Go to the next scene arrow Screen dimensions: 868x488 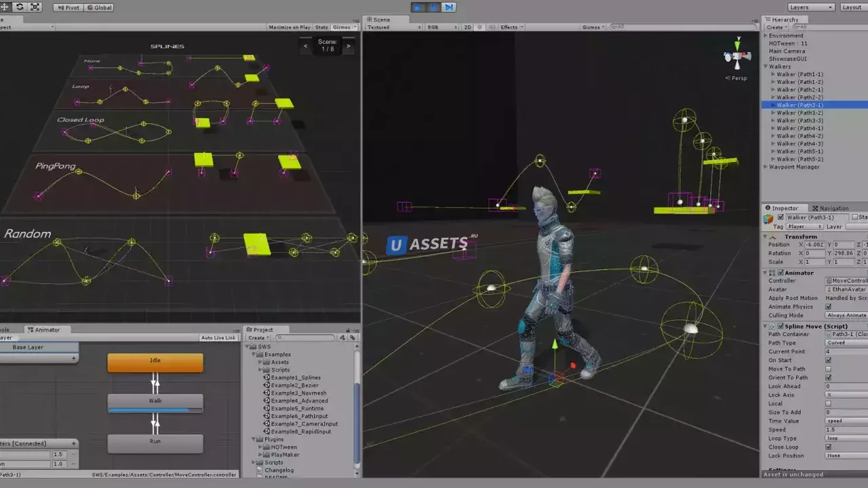(x=349, y=46)
